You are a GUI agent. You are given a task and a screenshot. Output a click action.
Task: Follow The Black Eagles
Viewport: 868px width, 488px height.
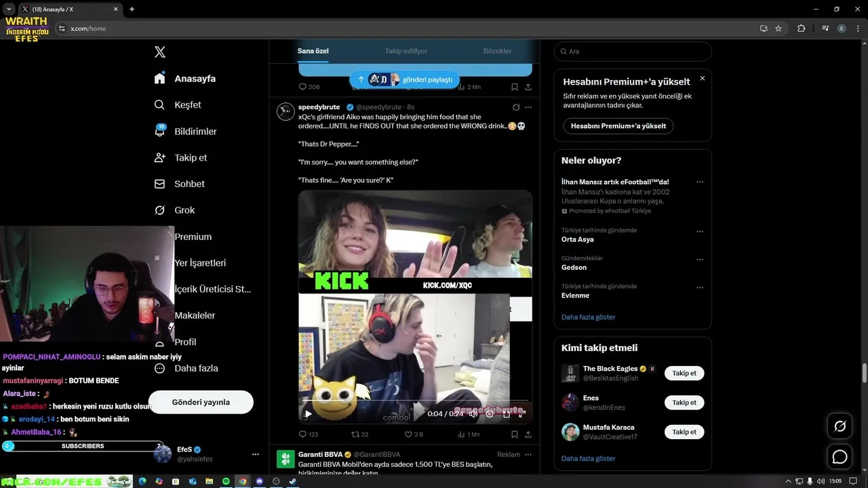pyautogui.click(x=684, y=373)
